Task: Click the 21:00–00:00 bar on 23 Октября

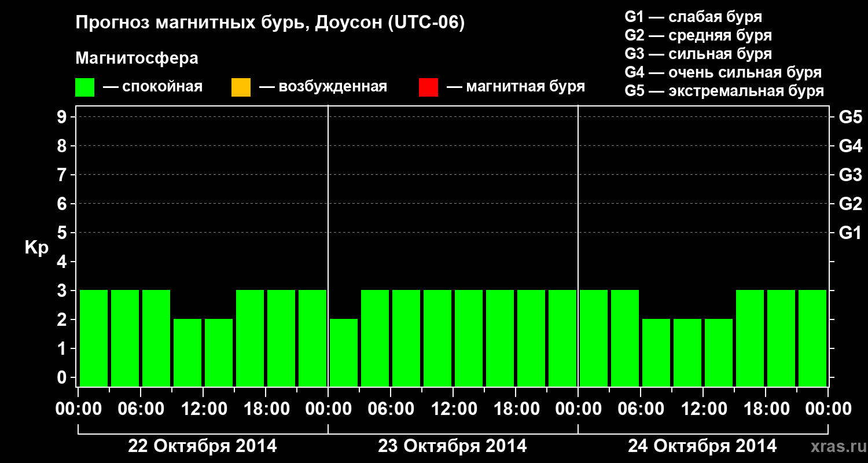Action: click(x=562, y=338)
